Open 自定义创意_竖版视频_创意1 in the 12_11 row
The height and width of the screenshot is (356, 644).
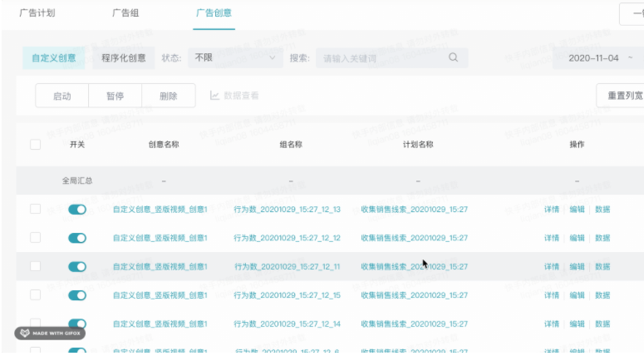point(160,266)
